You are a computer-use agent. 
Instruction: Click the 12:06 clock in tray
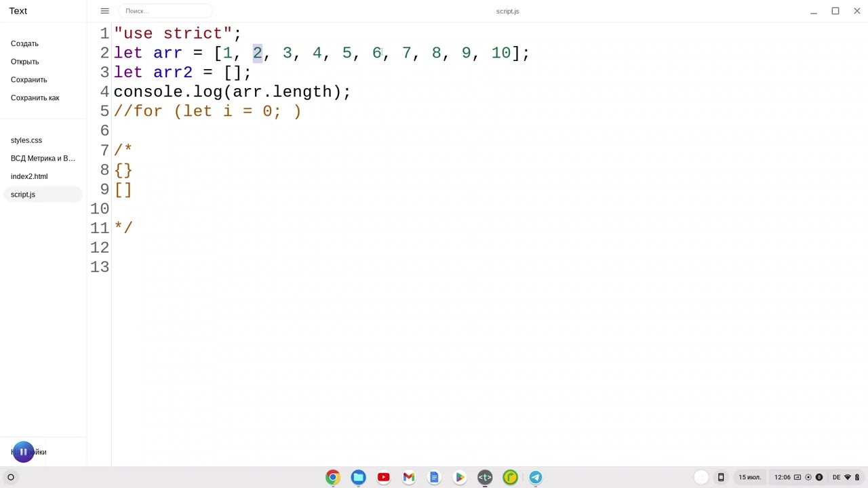coord(783,477)
